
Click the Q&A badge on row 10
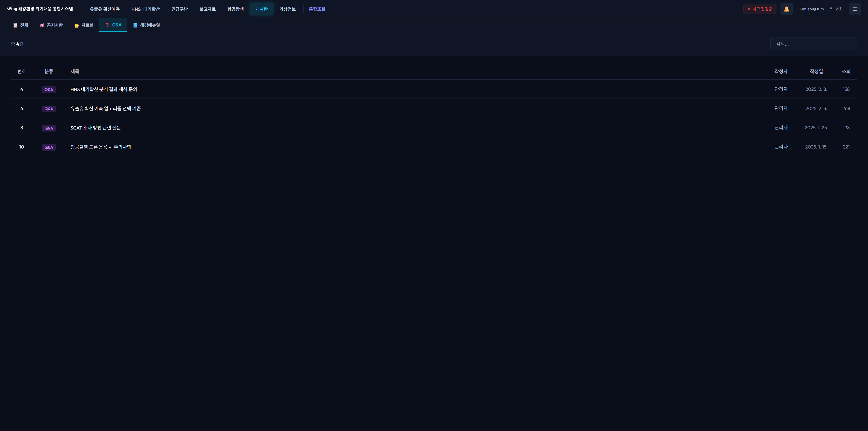point(49,147)
